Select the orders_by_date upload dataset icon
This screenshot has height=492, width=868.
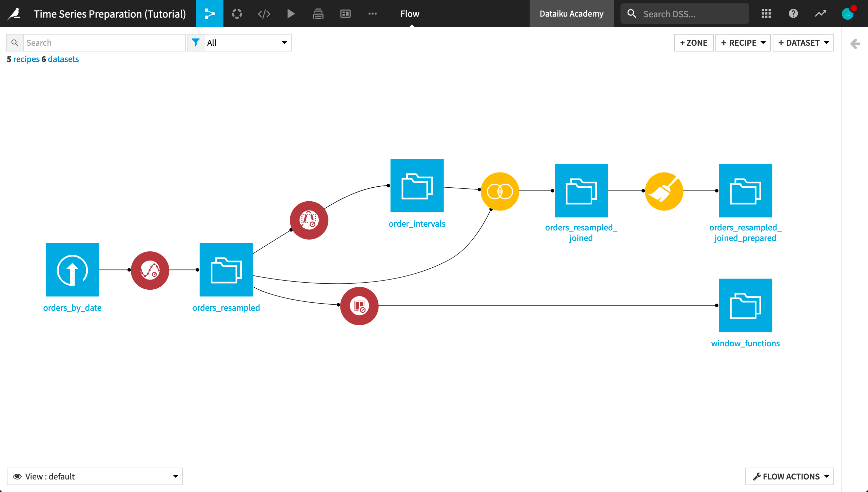[x=72, y=270]
